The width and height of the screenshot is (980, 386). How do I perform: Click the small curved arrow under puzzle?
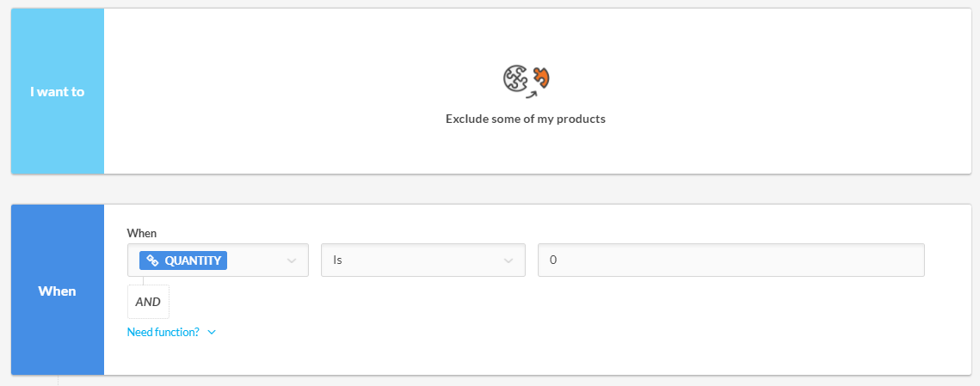531,94
